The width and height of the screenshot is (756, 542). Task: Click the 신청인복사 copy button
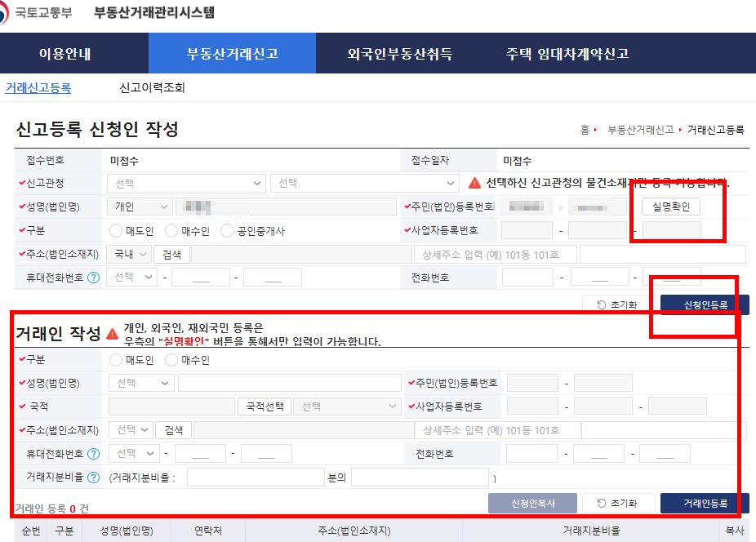(x=532, y=503)
